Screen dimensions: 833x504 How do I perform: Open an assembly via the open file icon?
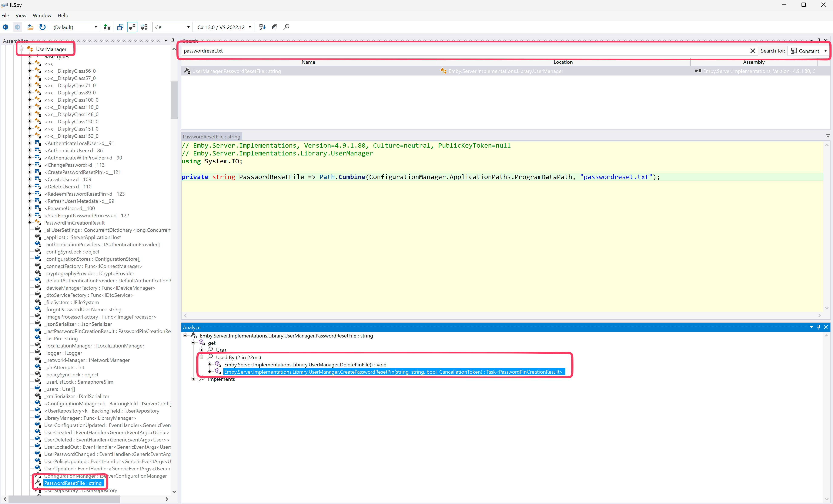coord(30,27)
